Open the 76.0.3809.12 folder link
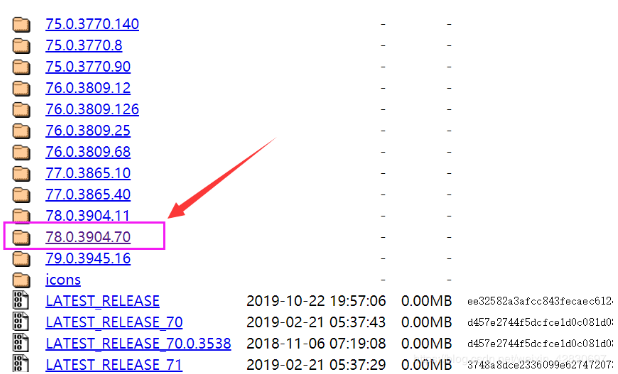 pos(88,88)
